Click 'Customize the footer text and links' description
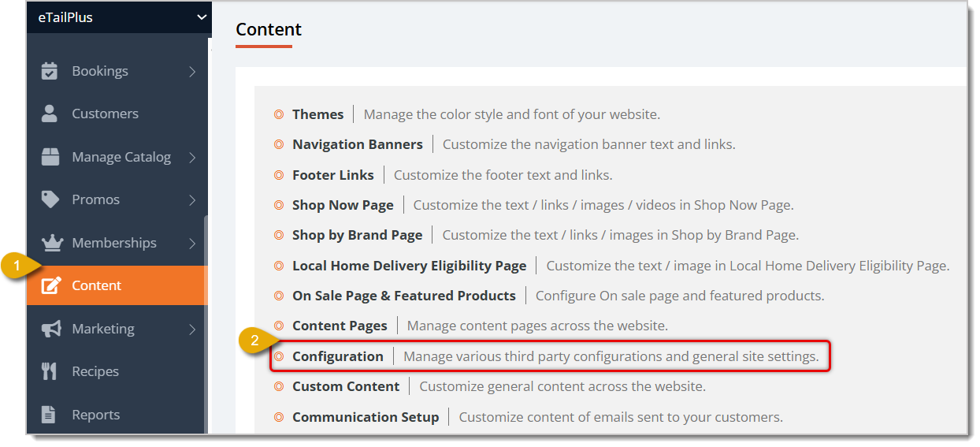Screen dimensions: 980x447 [503, 175]
